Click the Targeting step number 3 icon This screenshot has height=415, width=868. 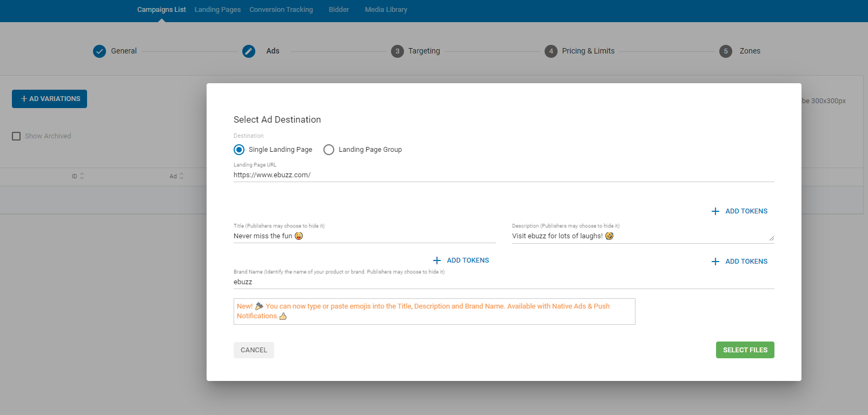(x=397, y=51)
